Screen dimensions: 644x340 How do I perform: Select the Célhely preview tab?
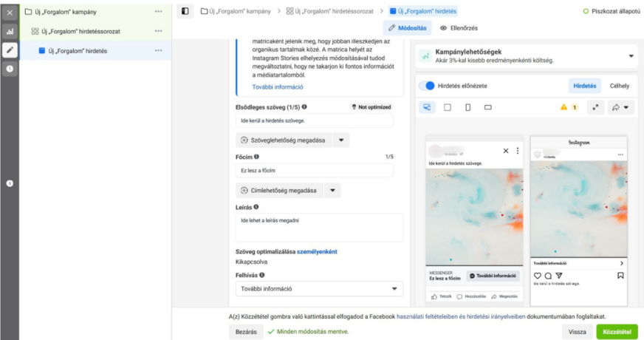619,86
